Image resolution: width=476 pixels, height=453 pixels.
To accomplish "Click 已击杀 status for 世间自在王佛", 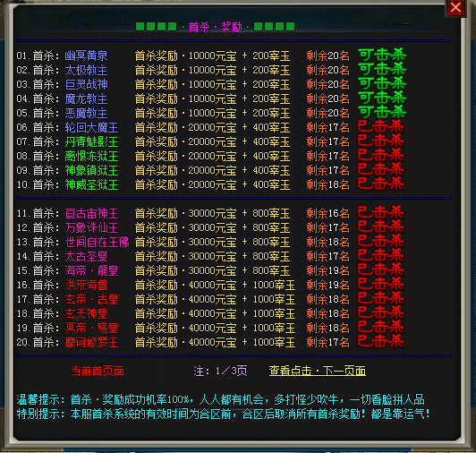I will (381, 242).
